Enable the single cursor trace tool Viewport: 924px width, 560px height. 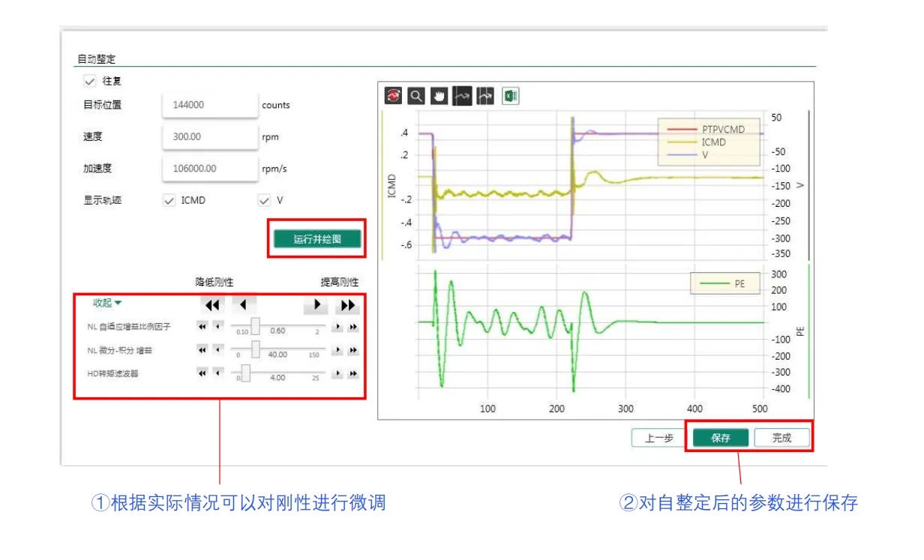click(x=462, y=96)
